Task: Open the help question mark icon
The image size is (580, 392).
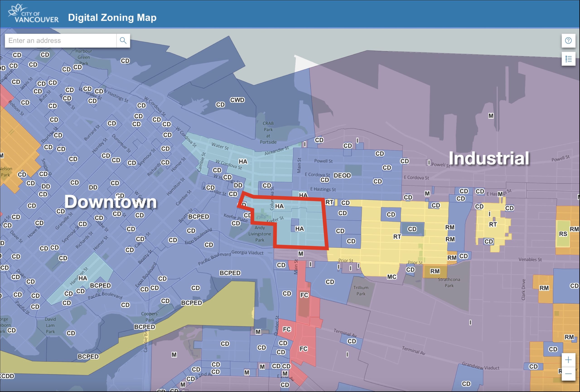Action: coord(568,40)
